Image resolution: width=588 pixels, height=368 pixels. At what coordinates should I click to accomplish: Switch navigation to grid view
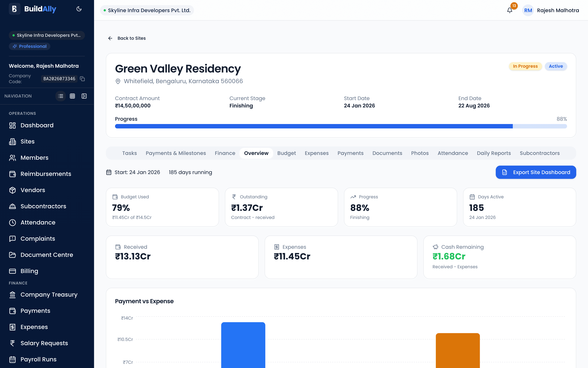click(72, 96)
